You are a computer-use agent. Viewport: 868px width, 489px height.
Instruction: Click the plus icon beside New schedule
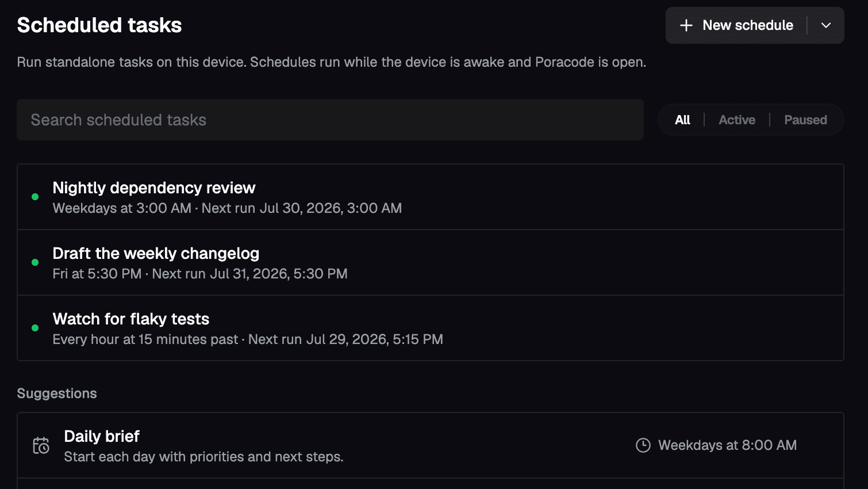point(686,25)
